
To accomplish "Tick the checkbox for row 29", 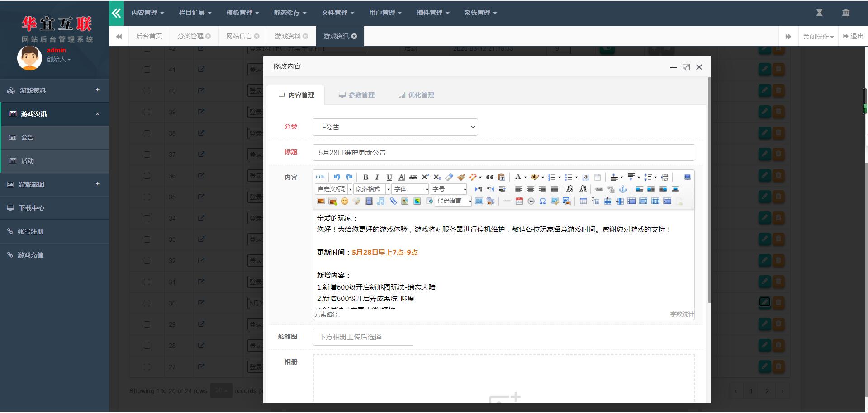I will pos(147,324).
